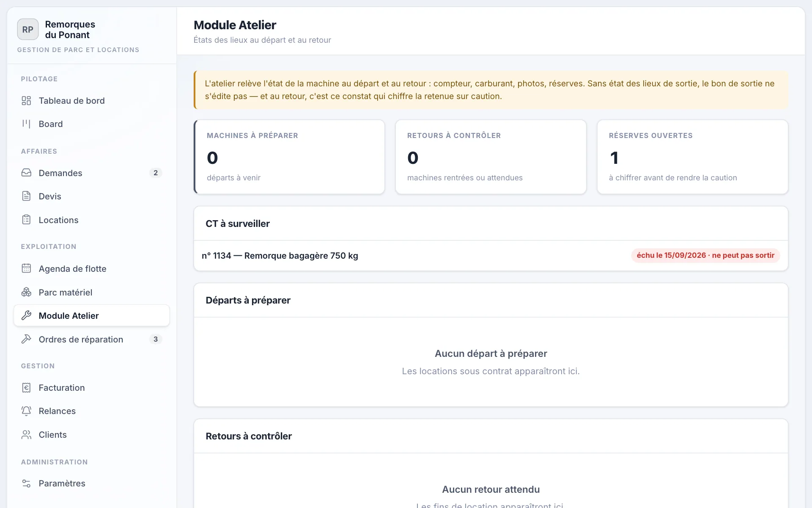Click the Ordres de réparation hammer icon
This screenshot has height=508, width=812.
(x=26, y=339)
